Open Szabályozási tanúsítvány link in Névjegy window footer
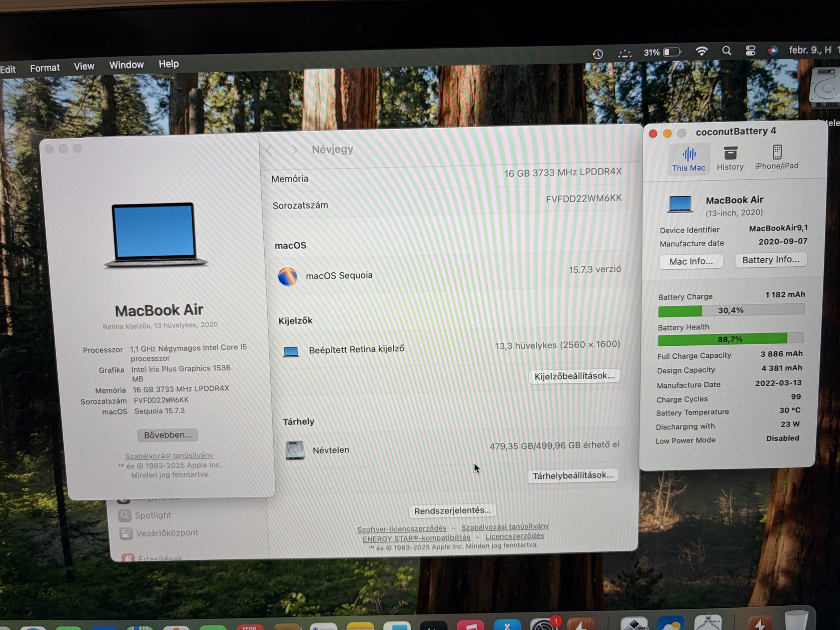This screenshot has width=840, height=630. pos(505,527)
